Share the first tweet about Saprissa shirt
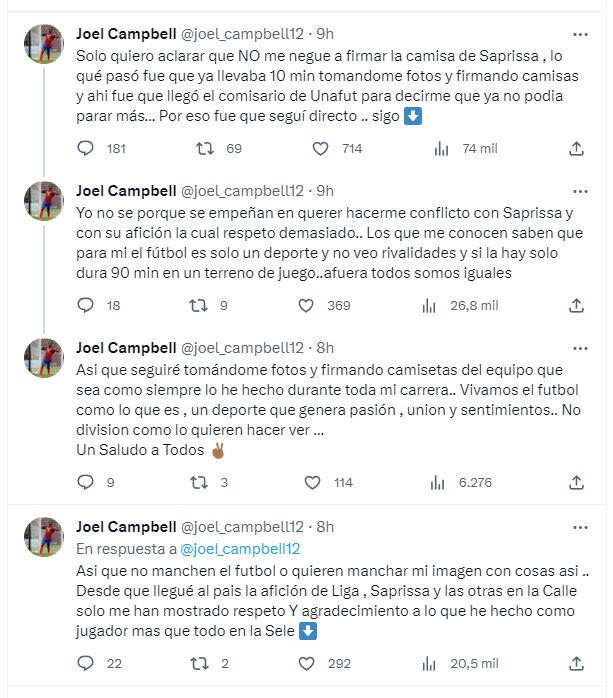This screenshot has height=698, width=613. click(576, 148)
